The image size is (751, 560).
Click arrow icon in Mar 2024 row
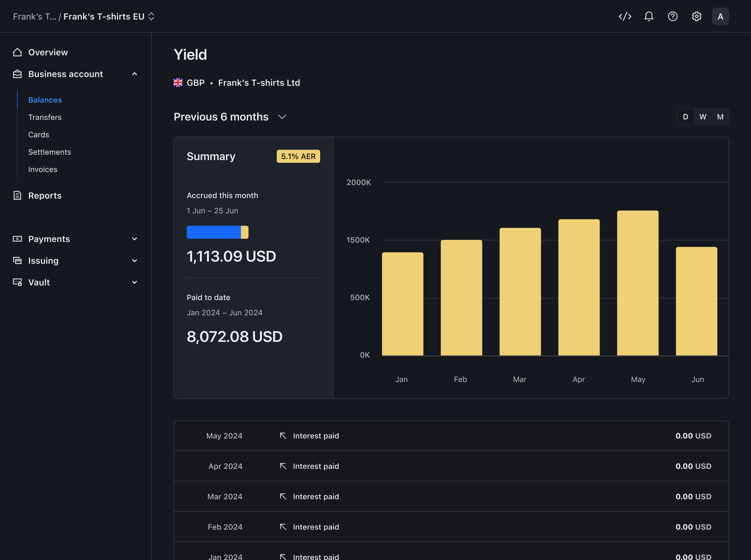pos(283,497)
